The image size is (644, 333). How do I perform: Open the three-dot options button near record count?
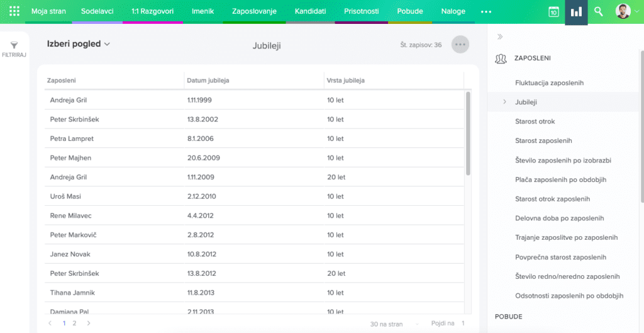[460, 45]
